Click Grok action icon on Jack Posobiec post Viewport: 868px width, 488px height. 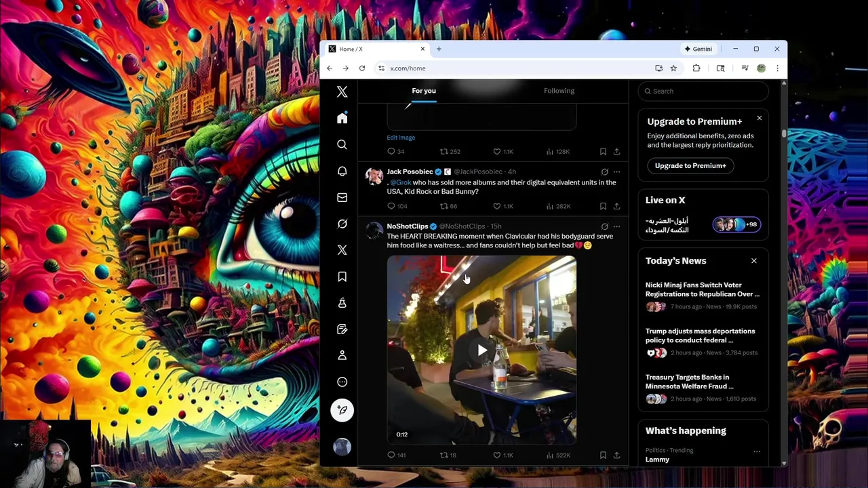pyautogui.click(x=604, y=172)
